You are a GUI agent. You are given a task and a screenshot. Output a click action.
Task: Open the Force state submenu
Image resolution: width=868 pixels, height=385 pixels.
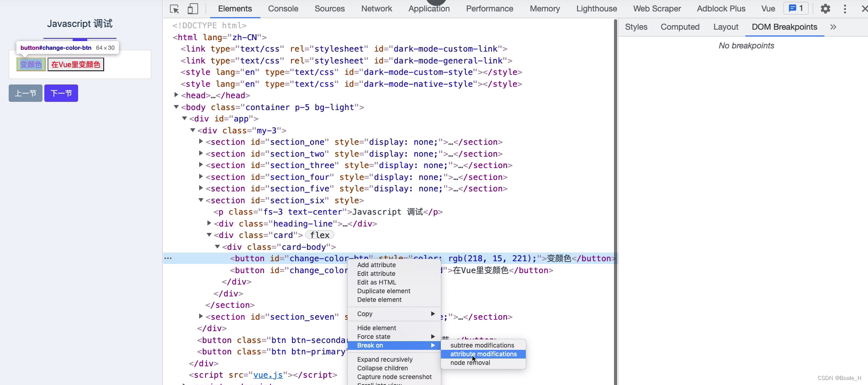394,337
